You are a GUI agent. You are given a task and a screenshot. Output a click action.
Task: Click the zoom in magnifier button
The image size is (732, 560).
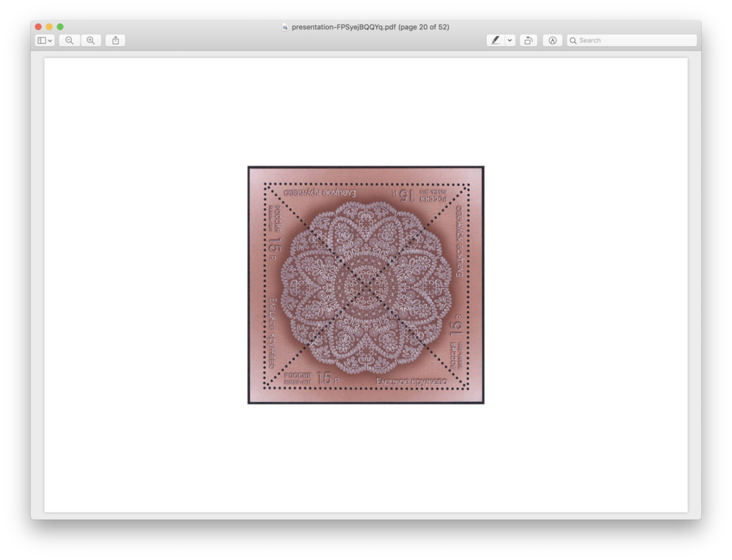[x=91, y=40]
